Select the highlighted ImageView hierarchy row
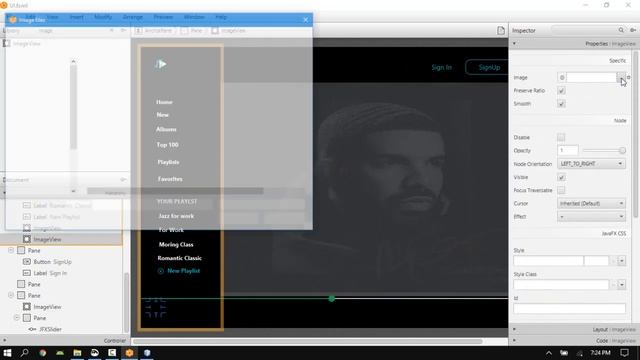 (61, 239)
